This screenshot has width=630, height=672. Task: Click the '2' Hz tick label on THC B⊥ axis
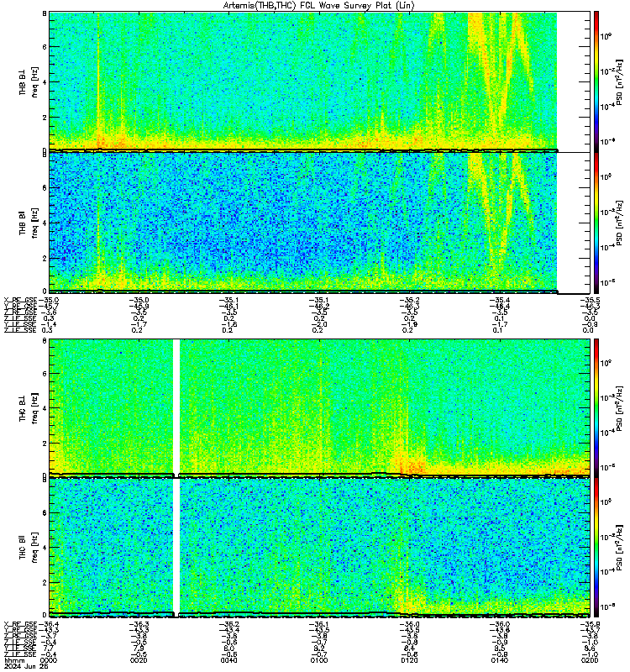(45, 444)
